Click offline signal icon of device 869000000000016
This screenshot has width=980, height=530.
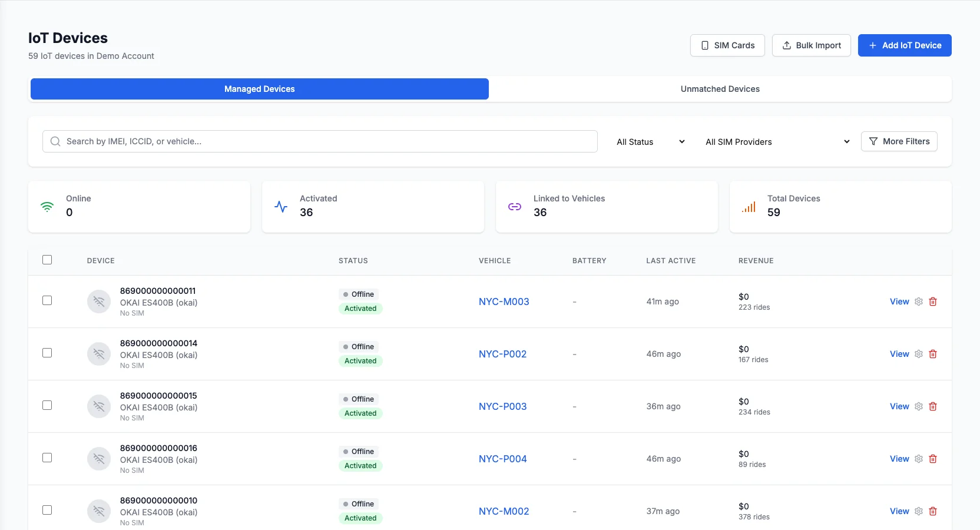click(x=99, y=459)
